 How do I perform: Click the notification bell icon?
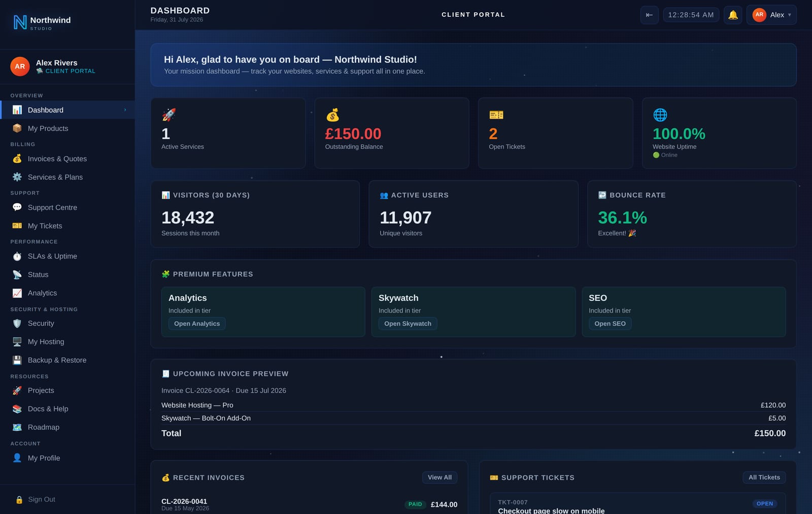(733, 15)
